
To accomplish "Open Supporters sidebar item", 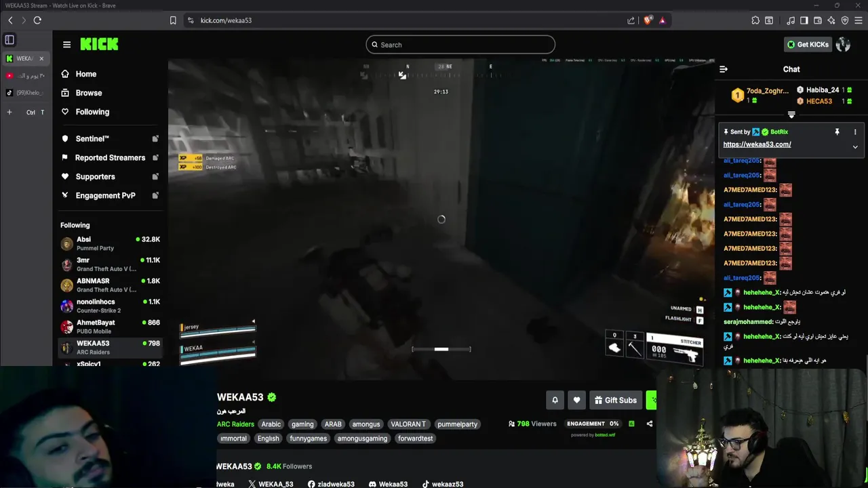I will [x=110, y=176].
